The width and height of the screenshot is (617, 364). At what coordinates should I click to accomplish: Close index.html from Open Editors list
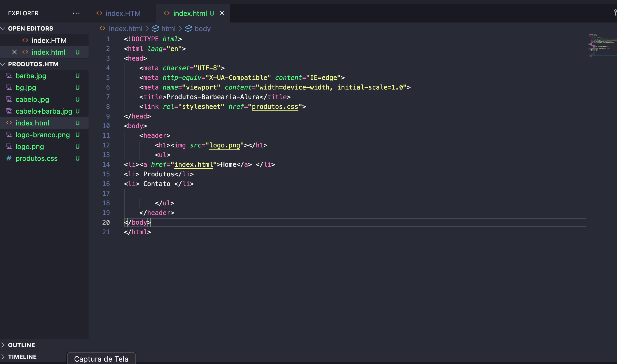[x=14, y=52]
